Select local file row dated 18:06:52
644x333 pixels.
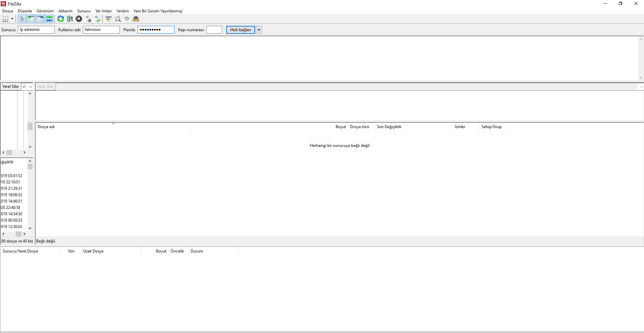(x=14, y=195)
